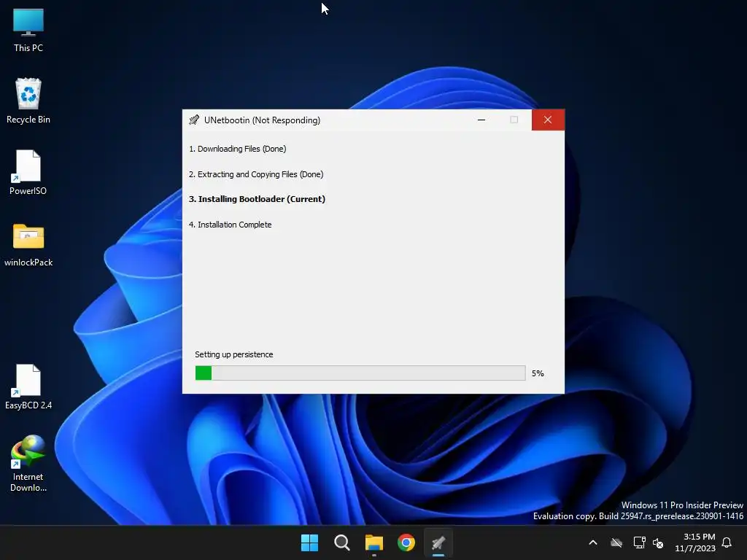
Task: Show hidden system tray icons
Action: click(x=593, y=542)
